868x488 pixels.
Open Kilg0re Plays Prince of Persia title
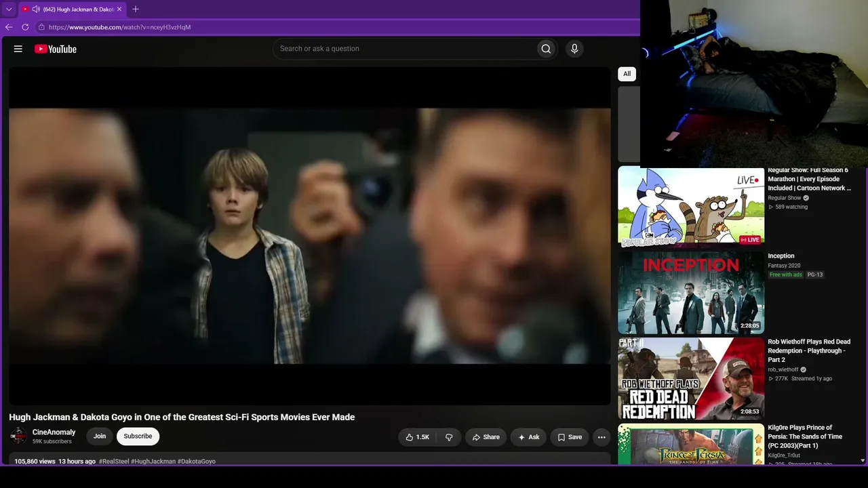tap(806, 436)
